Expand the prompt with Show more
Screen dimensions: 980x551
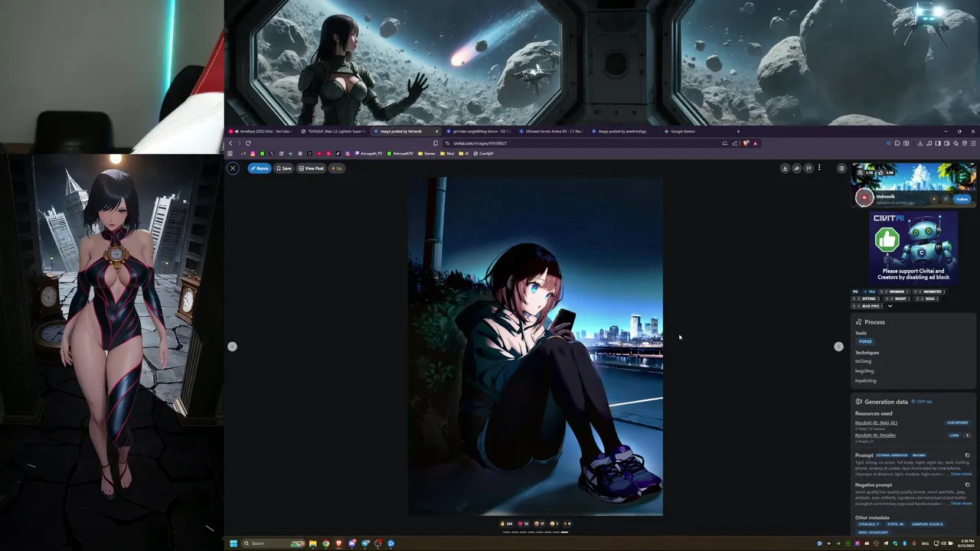961,474
